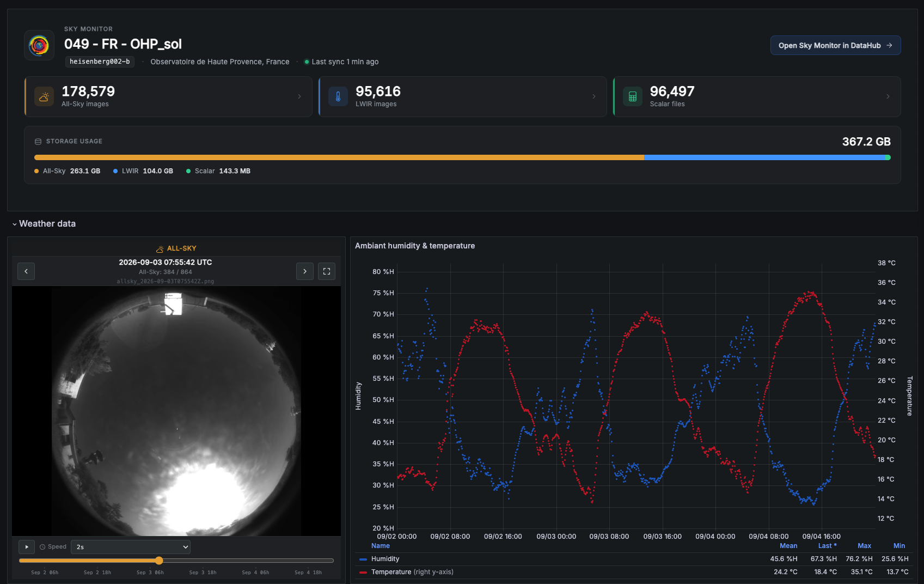
Task: Click chevron on All-Sky images card
Action: pos(299,96)
